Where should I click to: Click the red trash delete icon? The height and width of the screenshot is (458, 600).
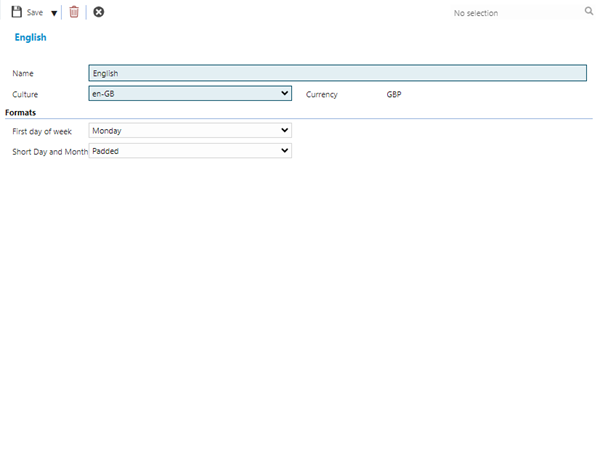[74, 12]
